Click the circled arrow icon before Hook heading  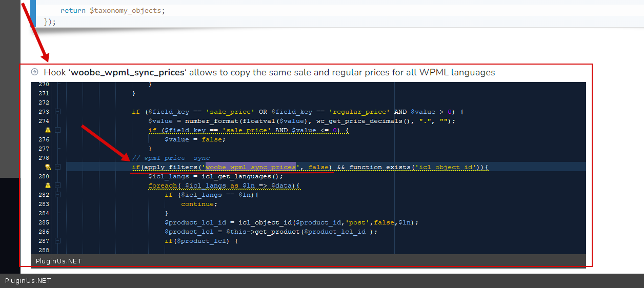pyautogui.click(x=35, y=72)
